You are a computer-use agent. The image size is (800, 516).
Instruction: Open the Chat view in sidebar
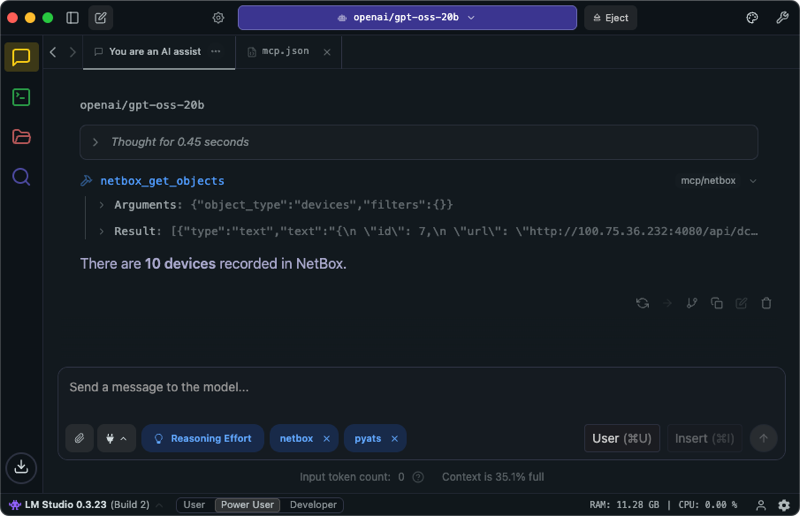(21, 57)
